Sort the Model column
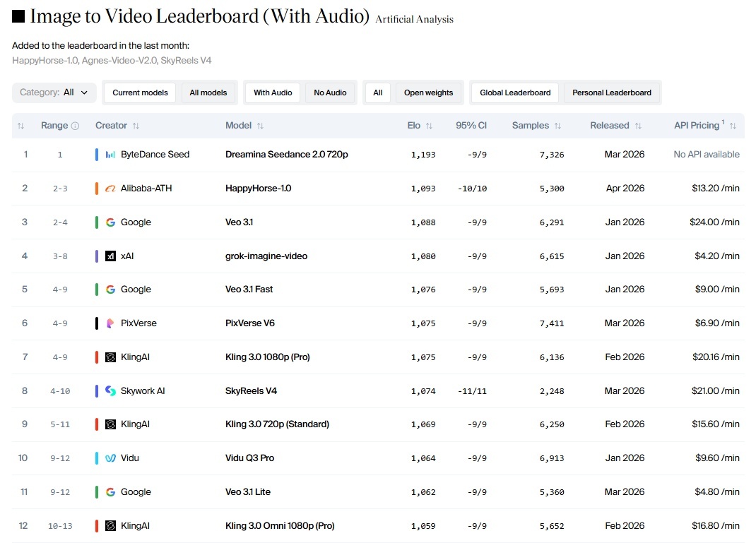 (260, 126)
